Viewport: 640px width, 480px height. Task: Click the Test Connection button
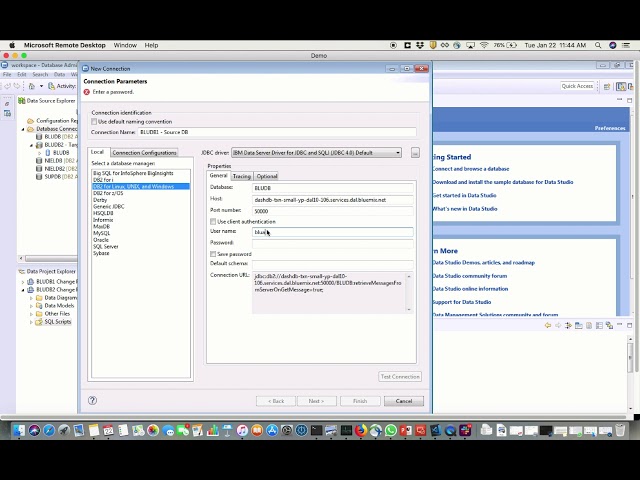click(x=400, y=376)
